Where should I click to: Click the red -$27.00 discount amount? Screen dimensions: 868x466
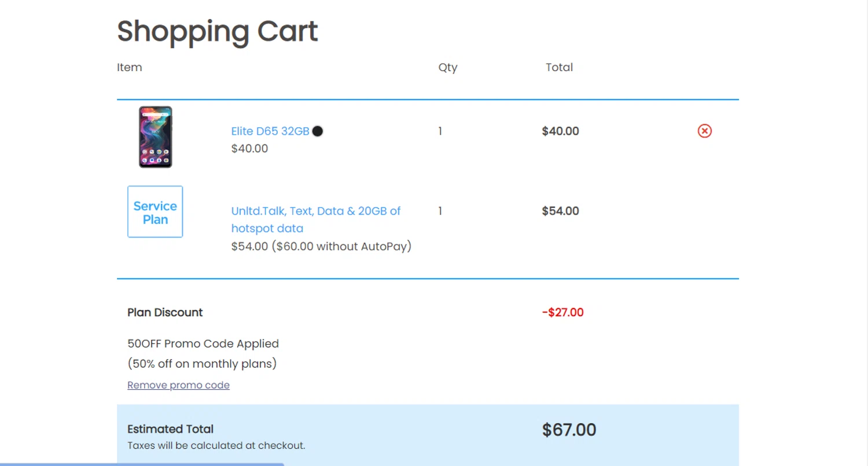pyautogui.click(x=562, y=313)
